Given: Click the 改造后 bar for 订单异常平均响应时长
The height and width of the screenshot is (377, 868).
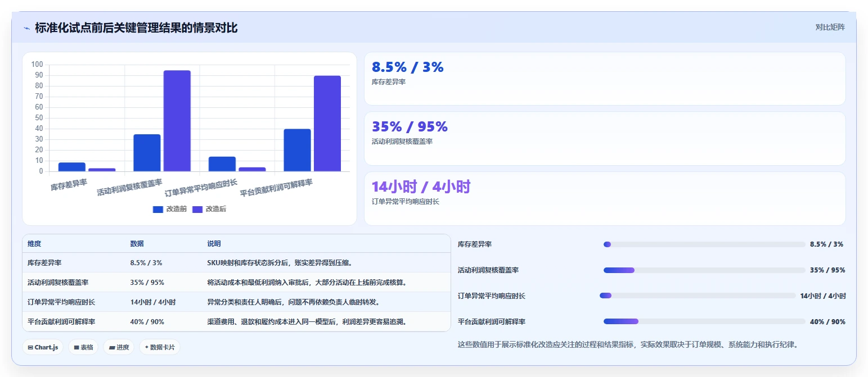Looking at the screenshot, I should [x=252, y=169].
